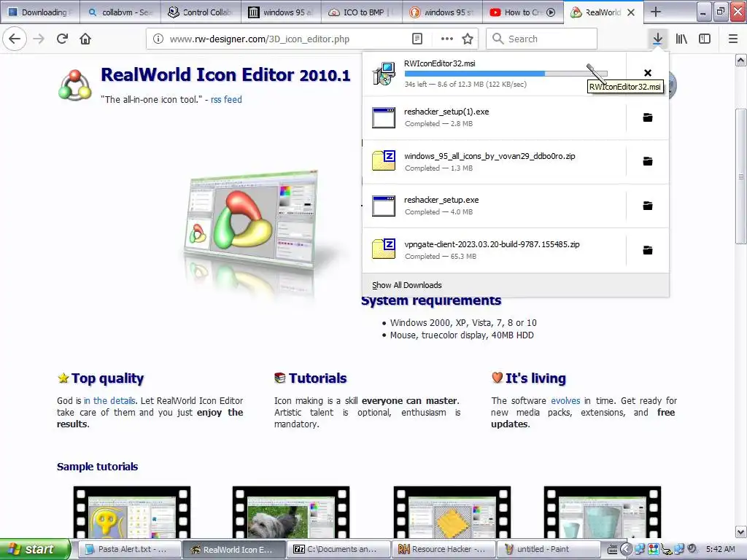This screenshot has width=747, height=560.
Task: Click the Safely Remove Hardware tray icon
Action: [x=666, y=550]
